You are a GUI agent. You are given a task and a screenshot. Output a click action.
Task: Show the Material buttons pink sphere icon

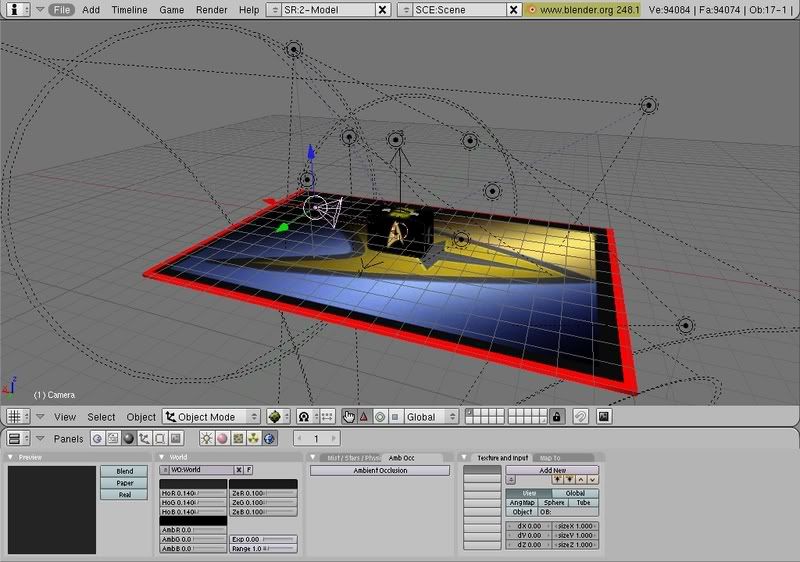[x=222, y=439]
